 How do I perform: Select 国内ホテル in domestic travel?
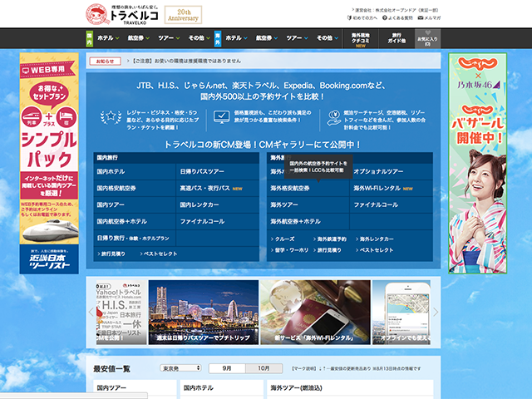pos(135,172)
